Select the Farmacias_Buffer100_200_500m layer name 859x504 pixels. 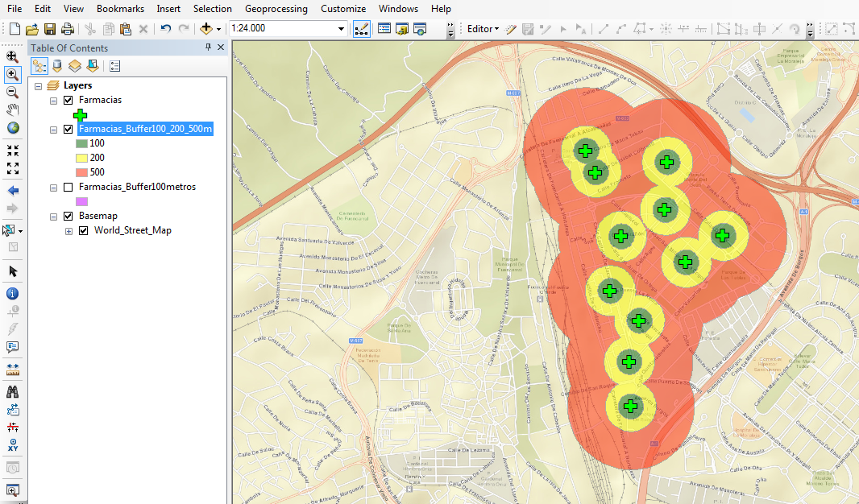[145, 129]
